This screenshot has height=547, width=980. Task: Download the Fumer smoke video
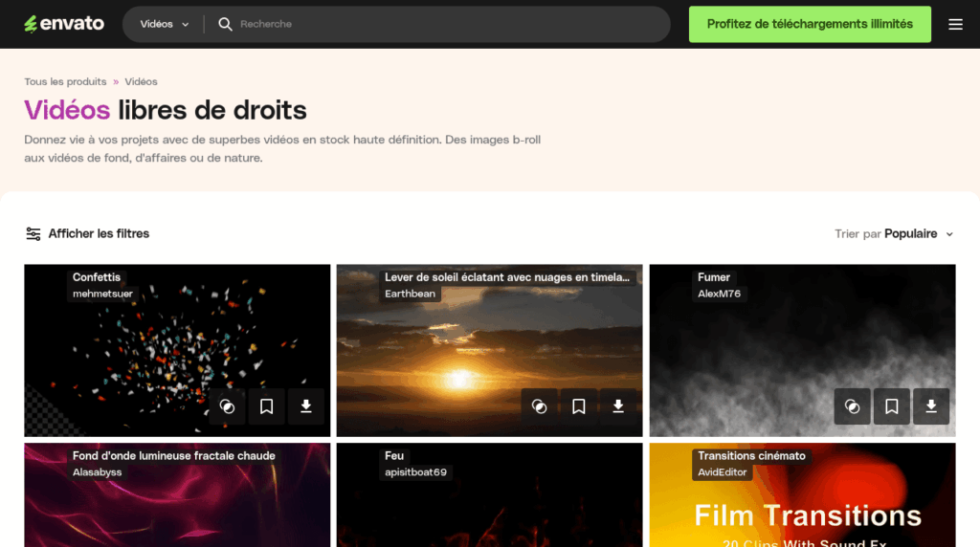point(931,406)
